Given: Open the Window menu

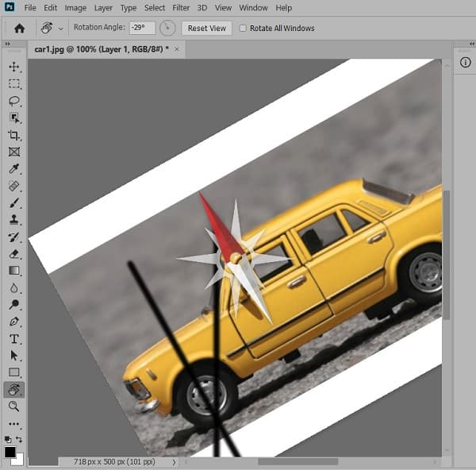Looking at the screenshot, I should pyautogui.click(x=253, y=8).
